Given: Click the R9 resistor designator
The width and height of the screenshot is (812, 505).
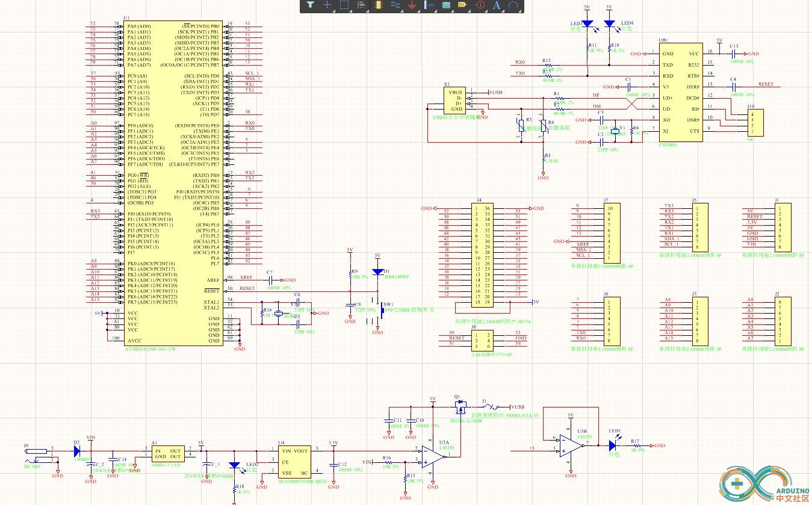Looking at the screenshot, I should [x=355, y=271].
